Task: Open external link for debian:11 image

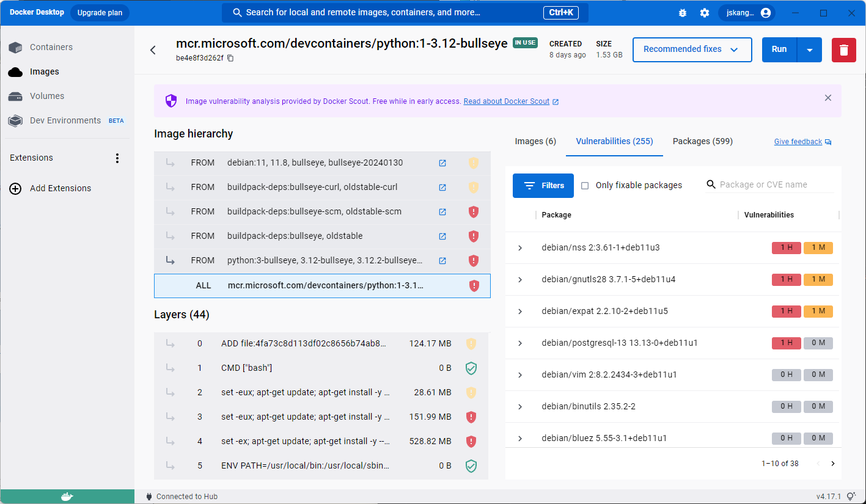Action: 442,163
